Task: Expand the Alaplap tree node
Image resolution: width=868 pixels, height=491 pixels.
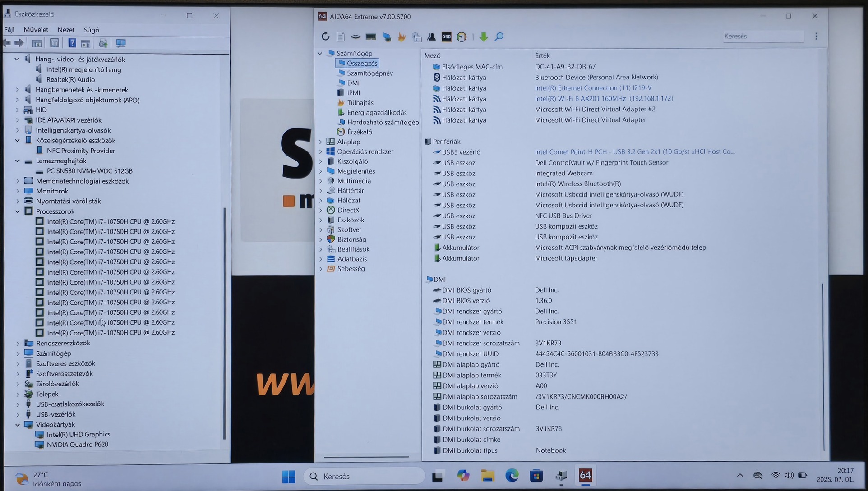Action: [x=321, y=142]
